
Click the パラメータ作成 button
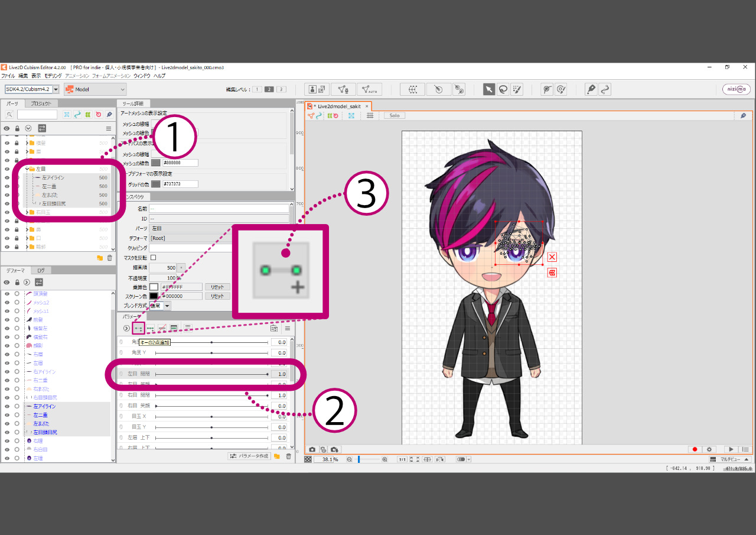click(x=249, y=456)
